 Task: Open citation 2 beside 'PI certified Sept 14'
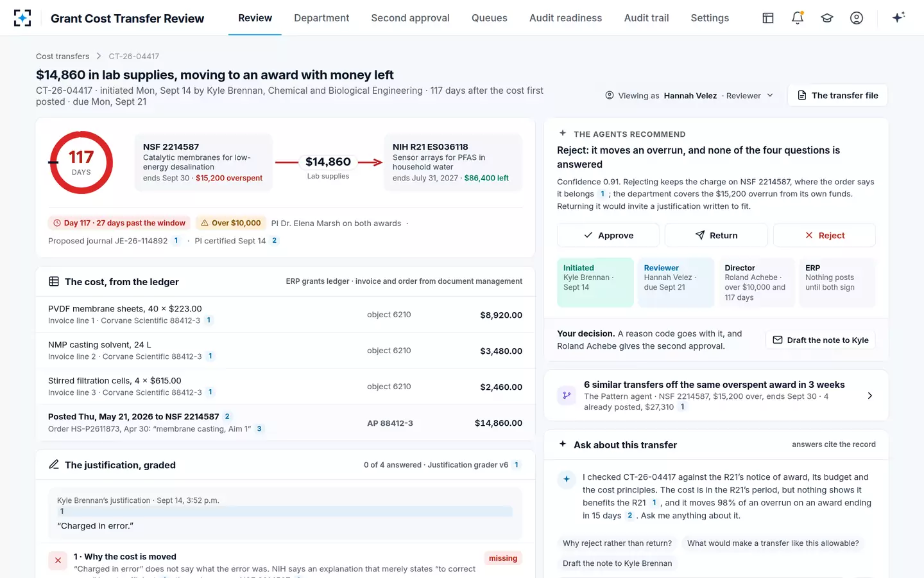[x=275, y=241]
